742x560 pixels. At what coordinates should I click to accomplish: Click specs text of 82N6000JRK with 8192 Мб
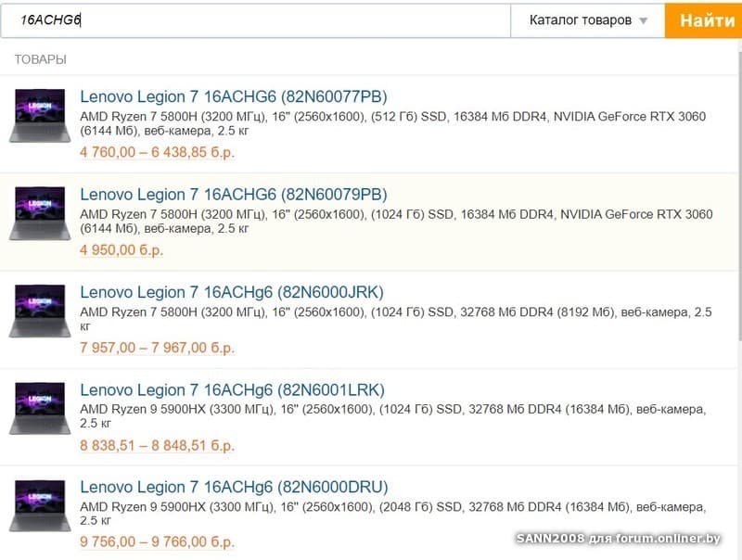(396, 319)
